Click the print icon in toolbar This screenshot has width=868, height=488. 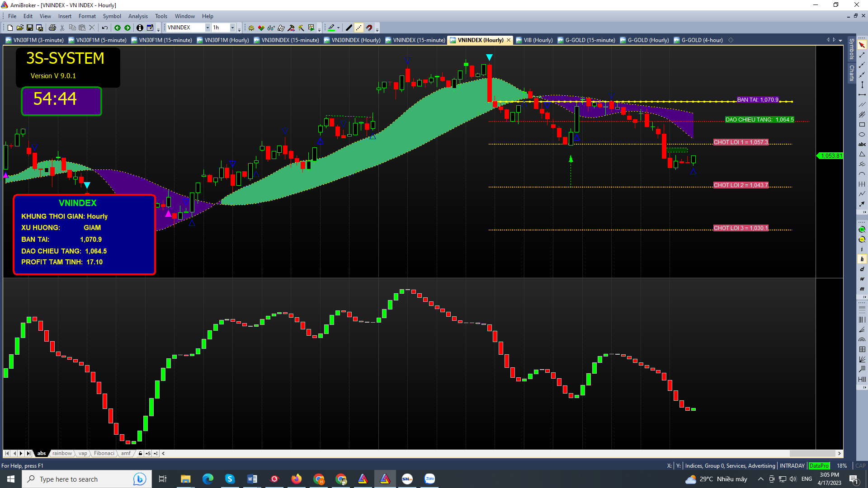pyautogui.click(x=52, y=28)
